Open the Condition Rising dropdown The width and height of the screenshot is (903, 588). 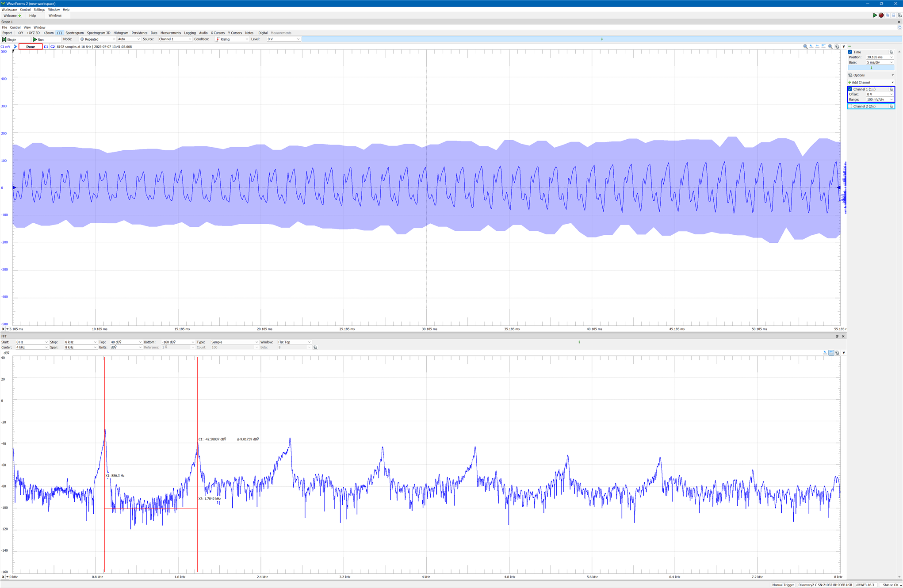pos(232,39)
